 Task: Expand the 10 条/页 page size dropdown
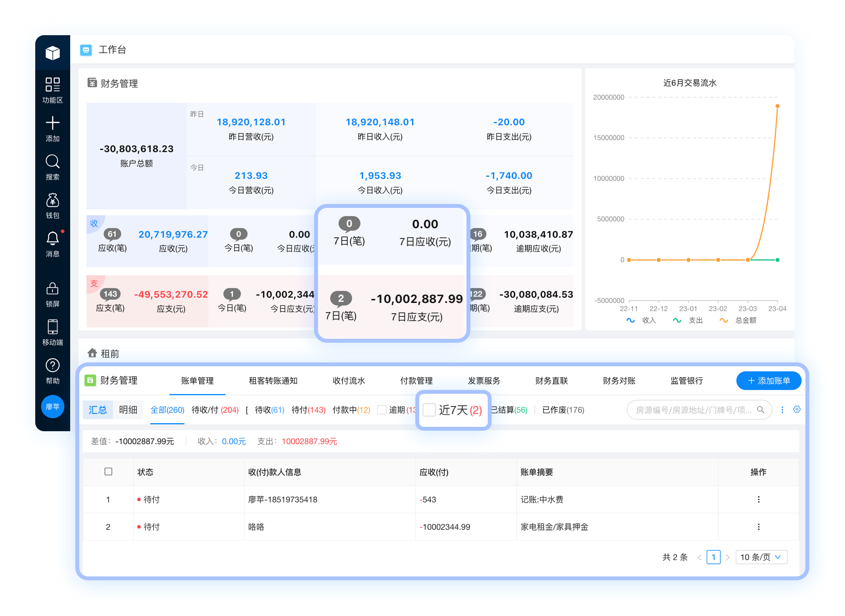761,557
